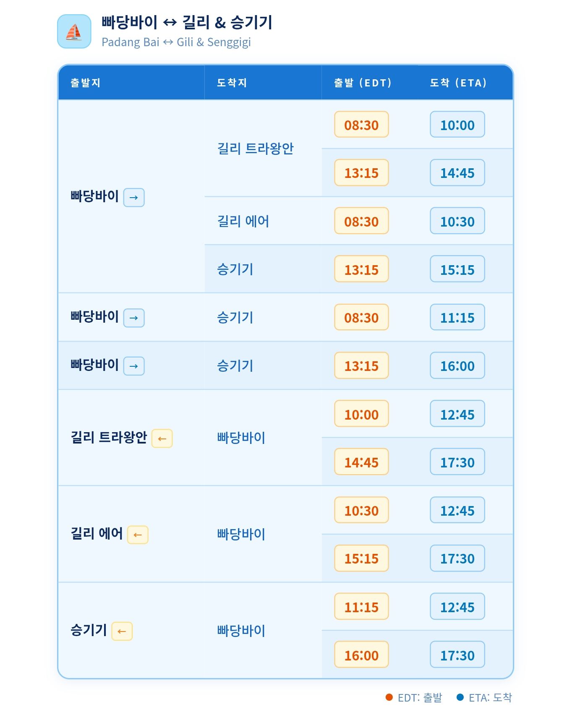Click the sailboat icon in the header
567x728 pixels.
coord(74,31)
